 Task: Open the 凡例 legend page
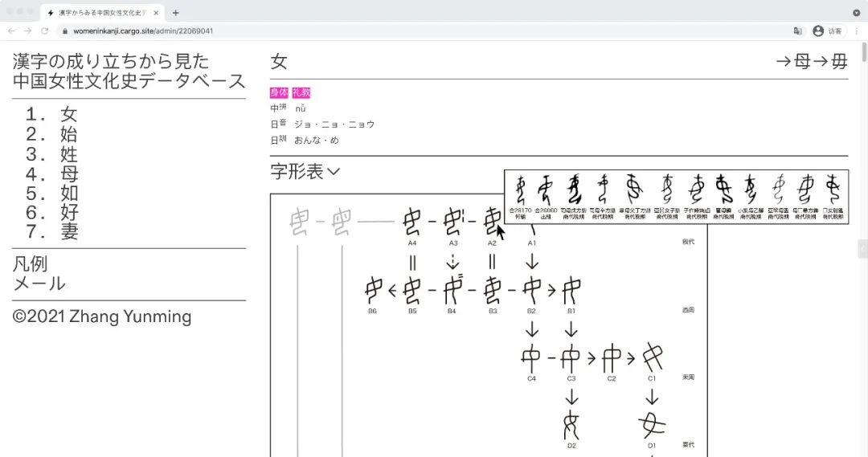click(30, 264)
